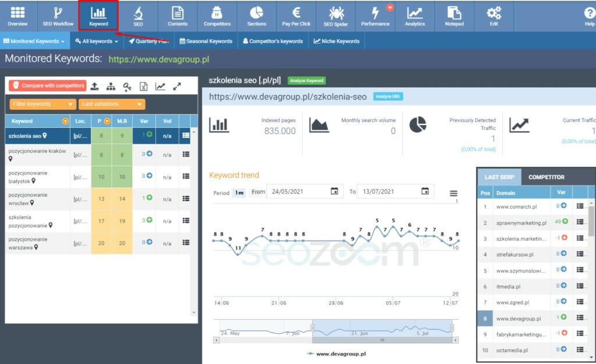
Task: Switch to the COMPETITOR tab
Action: [546, 177]
